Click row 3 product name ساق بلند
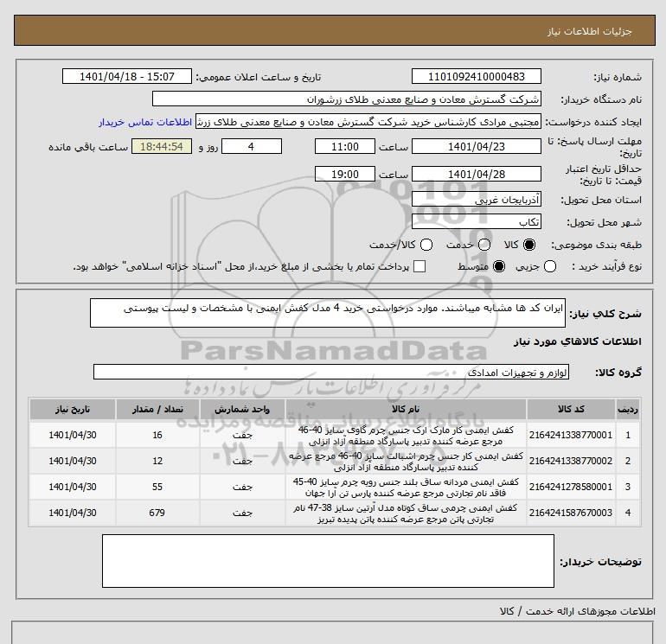 point(406,488)
